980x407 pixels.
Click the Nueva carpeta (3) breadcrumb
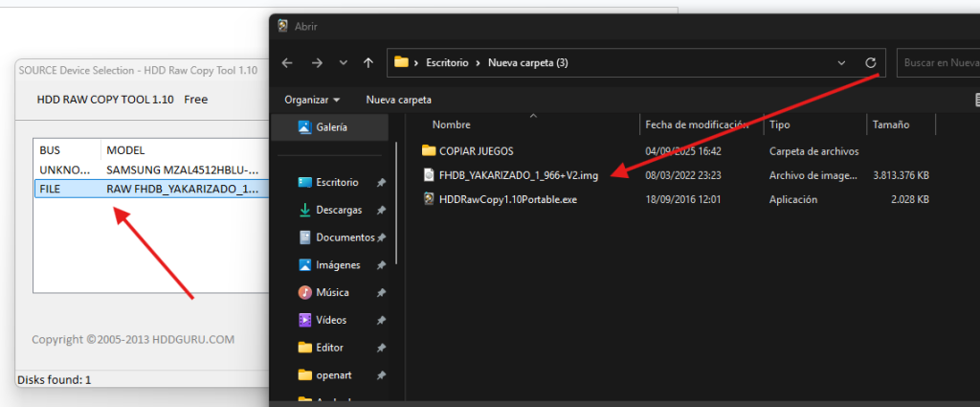pos(527,63)
